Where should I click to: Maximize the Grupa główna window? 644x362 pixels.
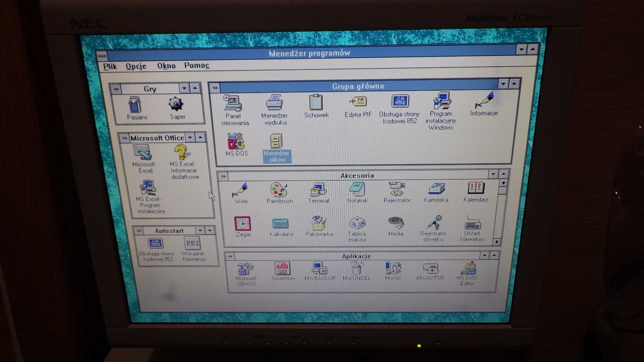coord(514,83)
